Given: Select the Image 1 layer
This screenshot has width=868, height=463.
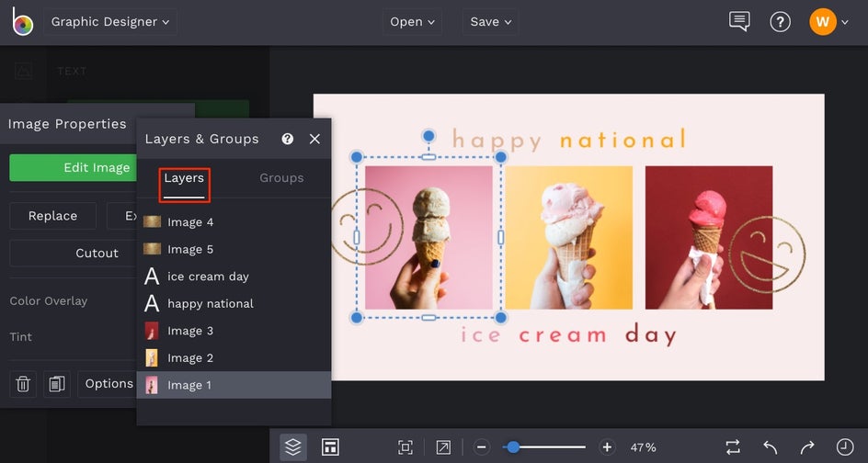Looking at the screenshot, I should click(x=234, y=385).
